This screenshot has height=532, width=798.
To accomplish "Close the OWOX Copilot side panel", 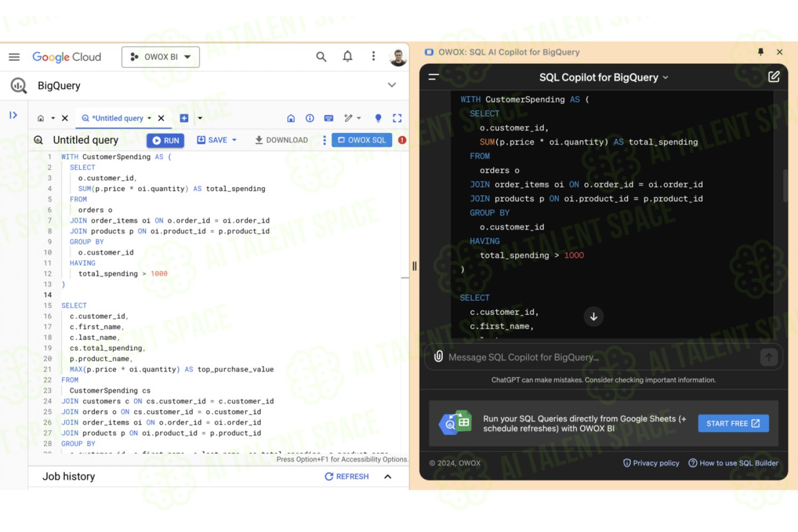I will pos(779,52).
